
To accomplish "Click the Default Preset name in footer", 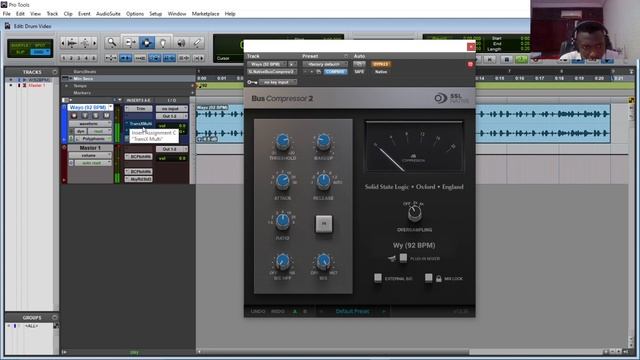I will (x=352, y=311).
